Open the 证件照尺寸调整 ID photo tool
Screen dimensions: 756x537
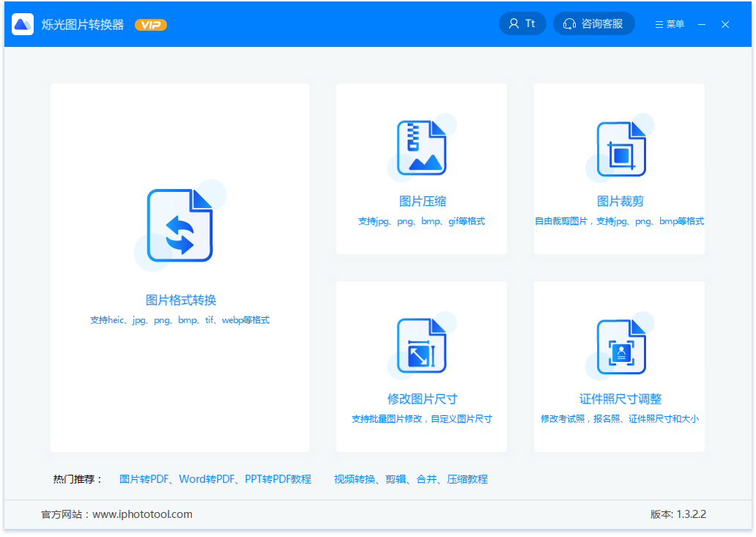pyautogui.click(x=619, y=344)
